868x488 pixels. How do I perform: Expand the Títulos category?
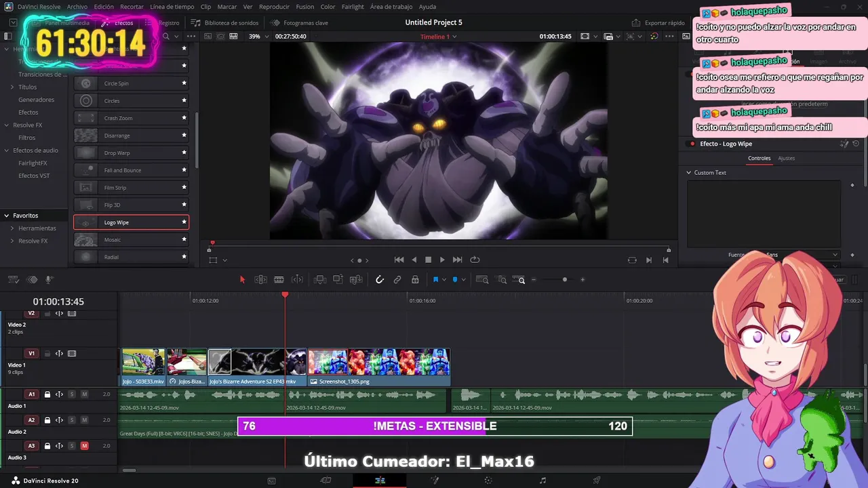tap(12, 87)
